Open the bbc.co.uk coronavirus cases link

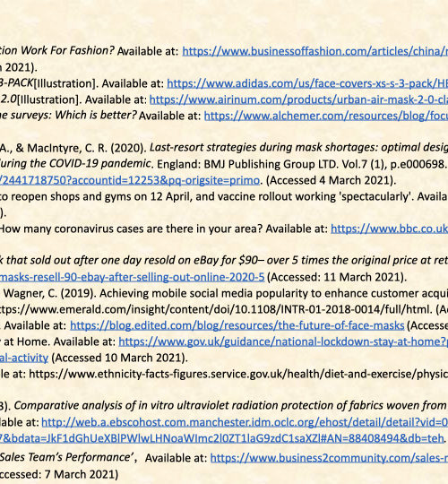(x=390, y=229)
